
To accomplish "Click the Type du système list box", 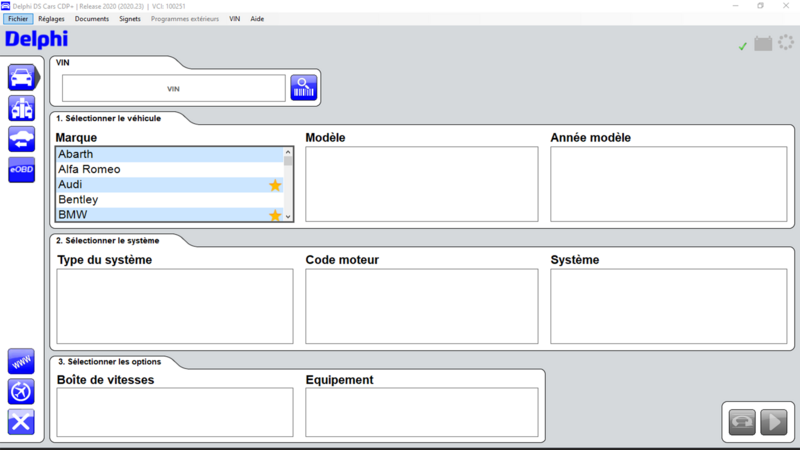I will click(x=175, y=306).
